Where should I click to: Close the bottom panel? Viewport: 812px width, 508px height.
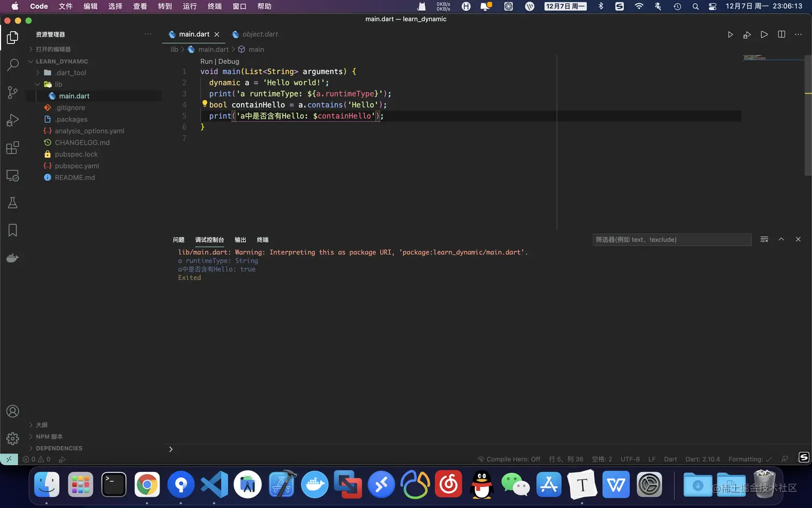(x=798, y=239)
